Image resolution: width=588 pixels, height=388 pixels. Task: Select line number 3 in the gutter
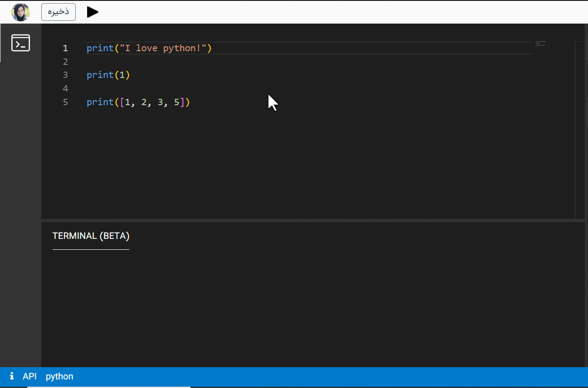coord(65,75)
